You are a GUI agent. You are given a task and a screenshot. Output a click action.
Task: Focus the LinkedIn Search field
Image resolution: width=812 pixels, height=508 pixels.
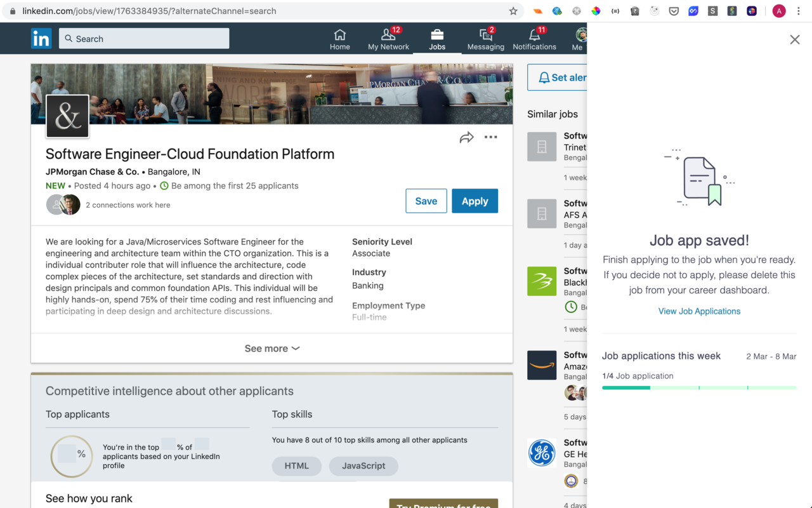(x=144, y=39)
